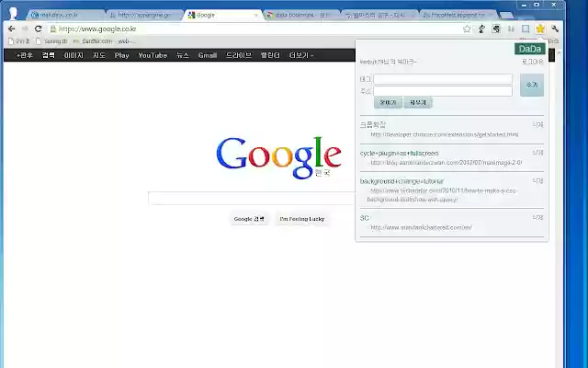Screen dimensions: 588x368
Task: Open Play in the Google black bar
Action: tap(121, 55)
